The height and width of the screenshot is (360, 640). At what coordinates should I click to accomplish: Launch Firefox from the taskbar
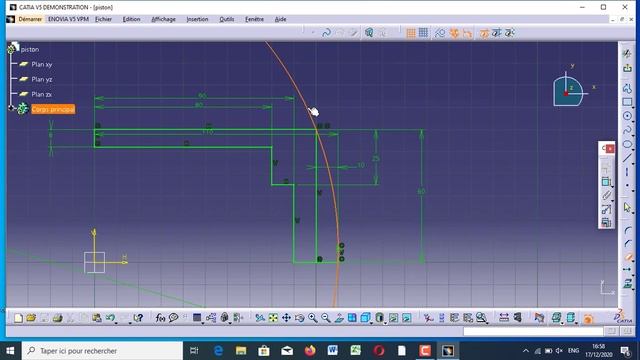(310, 351)
